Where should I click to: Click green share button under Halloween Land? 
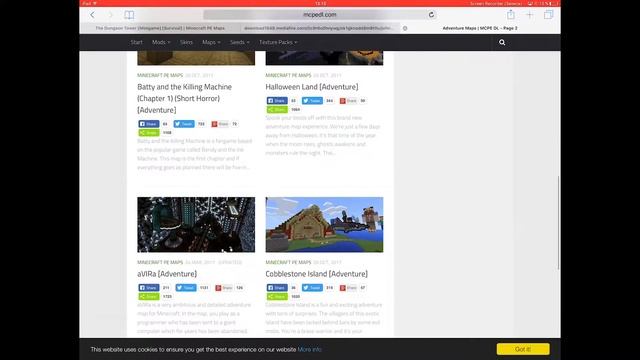click(277, 109)
